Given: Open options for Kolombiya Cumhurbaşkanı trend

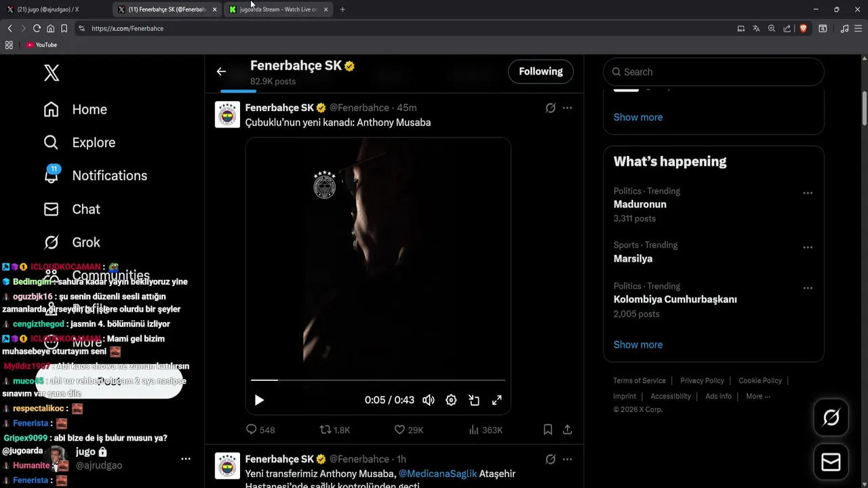Looking at the screenshot, I should point(808,288).
